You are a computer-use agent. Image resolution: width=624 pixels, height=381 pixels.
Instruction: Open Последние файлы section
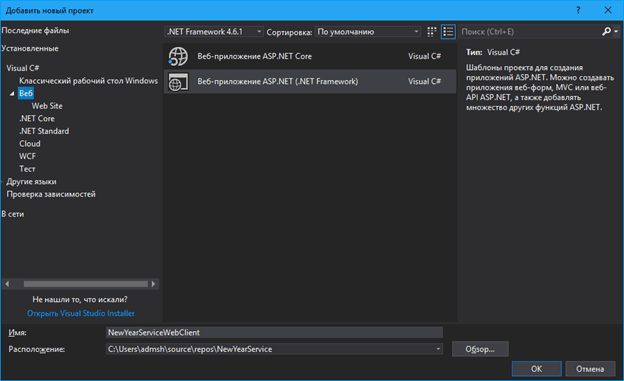click(x=35, y=31)
